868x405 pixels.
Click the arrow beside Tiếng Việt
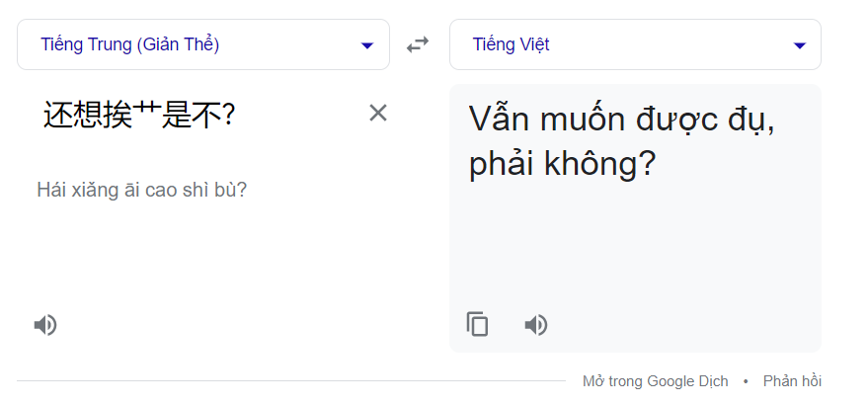(799, 45)
